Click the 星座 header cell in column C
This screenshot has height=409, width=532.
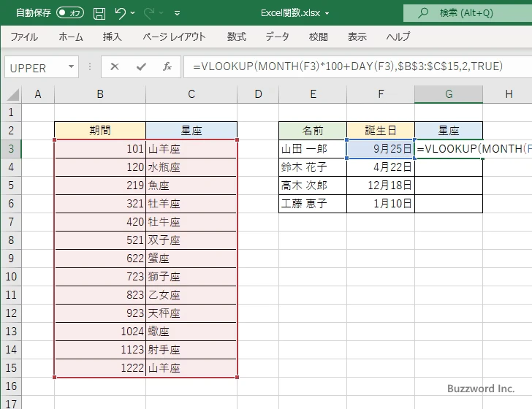[191, 131]
